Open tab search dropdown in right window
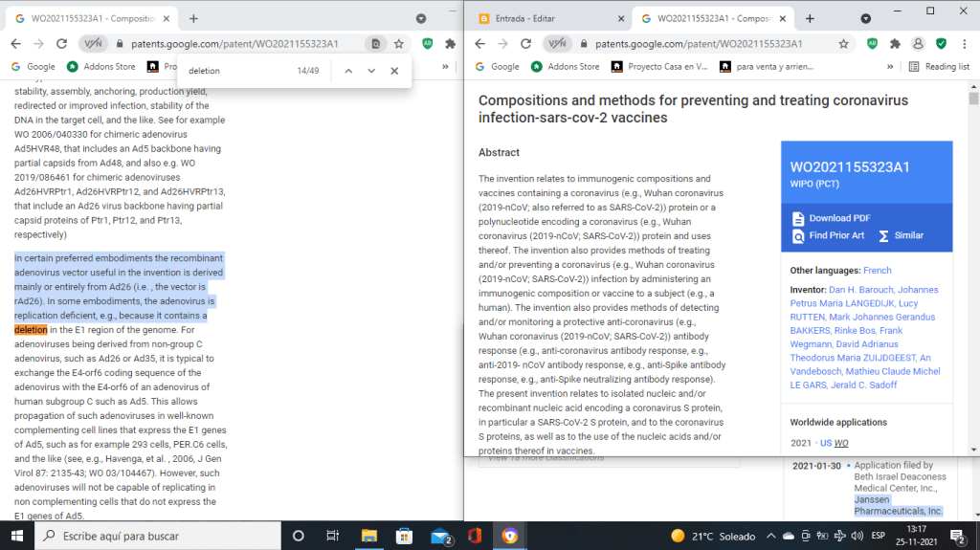This screenshot has height=550, width=980. click(x=866, y=18)
